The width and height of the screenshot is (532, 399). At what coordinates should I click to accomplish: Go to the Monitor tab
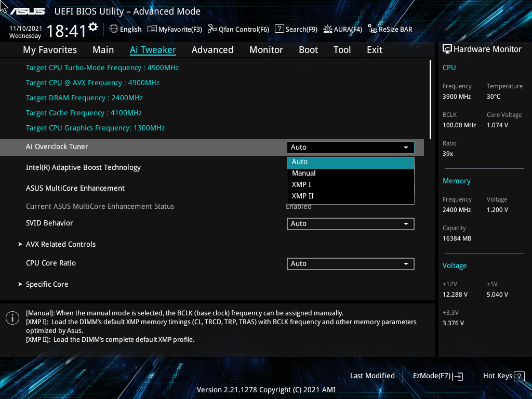click(267, 50)
